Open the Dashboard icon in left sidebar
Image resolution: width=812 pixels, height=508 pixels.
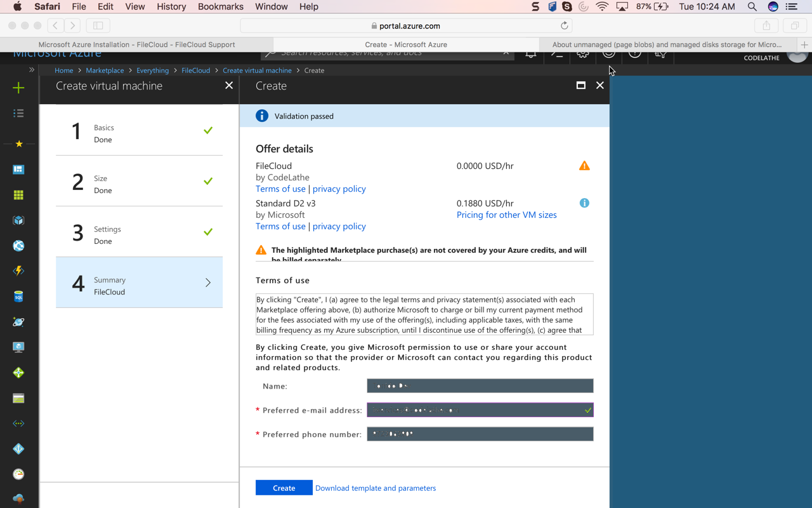[18, 170]
